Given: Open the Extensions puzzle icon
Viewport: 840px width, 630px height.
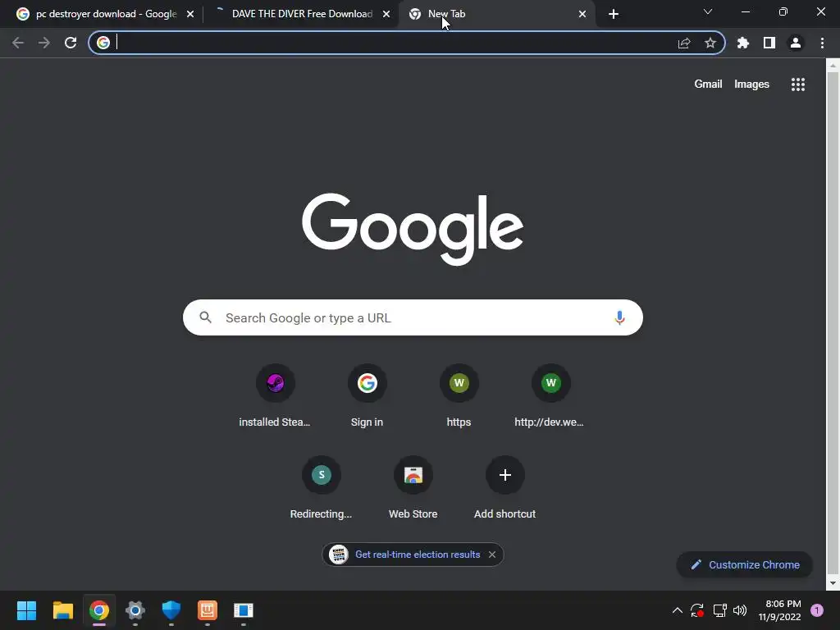Looking at the screenshot, I should point(743,43).
